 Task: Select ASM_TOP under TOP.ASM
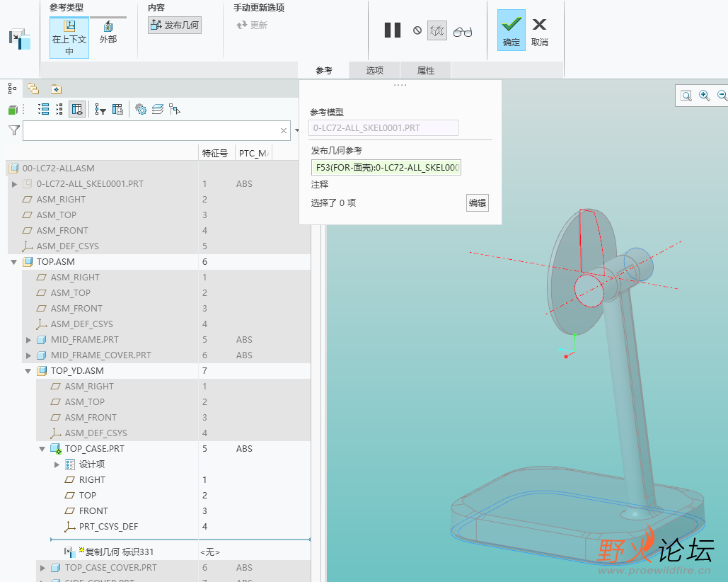coord(71,293)
